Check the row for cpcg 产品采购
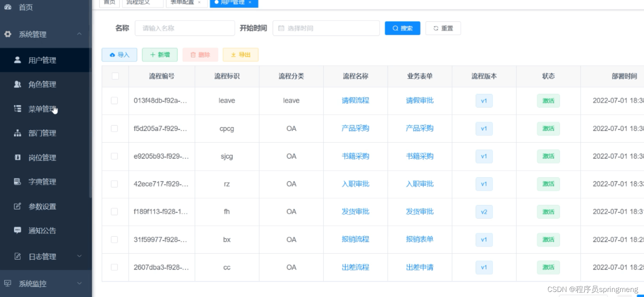The width and height of the screenshot is (644, 297). (114, 128)
